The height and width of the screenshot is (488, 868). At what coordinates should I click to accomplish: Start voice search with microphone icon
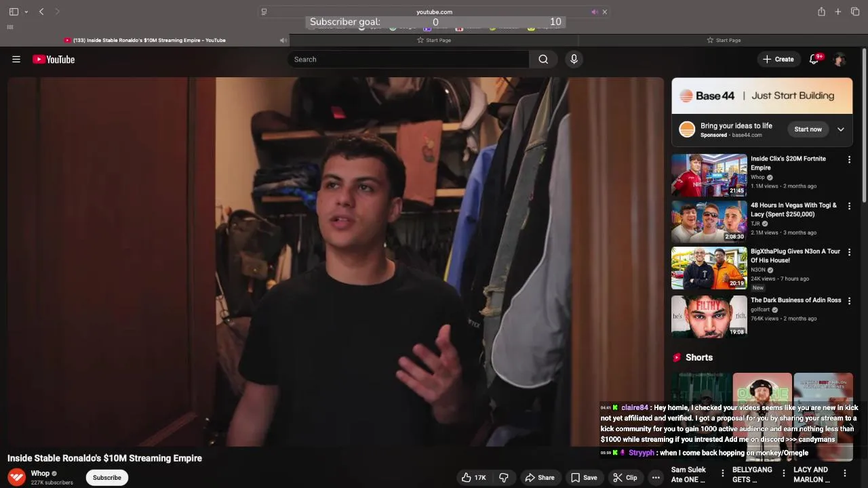click(x=574, y=60)
